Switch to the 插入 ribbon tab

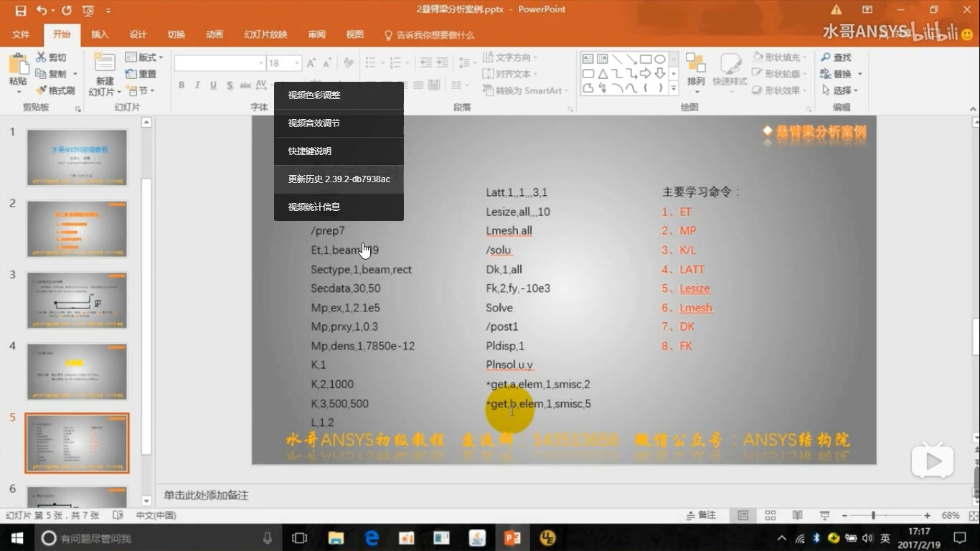coord(99,34)
